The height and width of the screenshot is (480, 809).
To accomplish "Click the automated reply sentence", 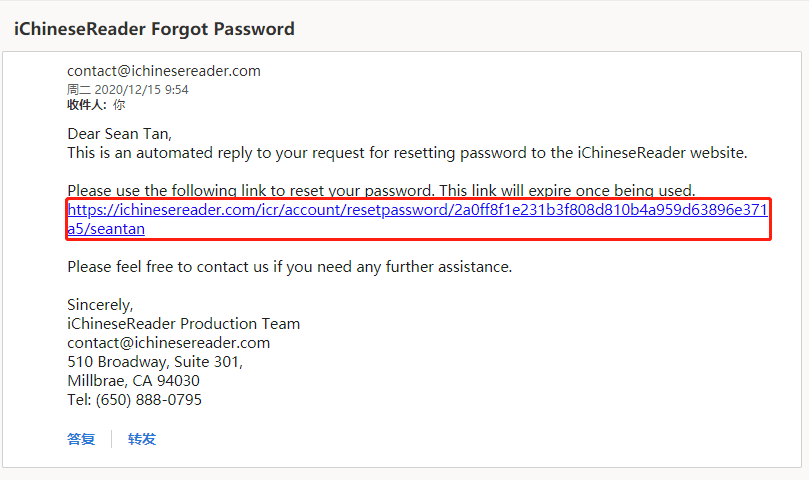I will coord(407,153).
